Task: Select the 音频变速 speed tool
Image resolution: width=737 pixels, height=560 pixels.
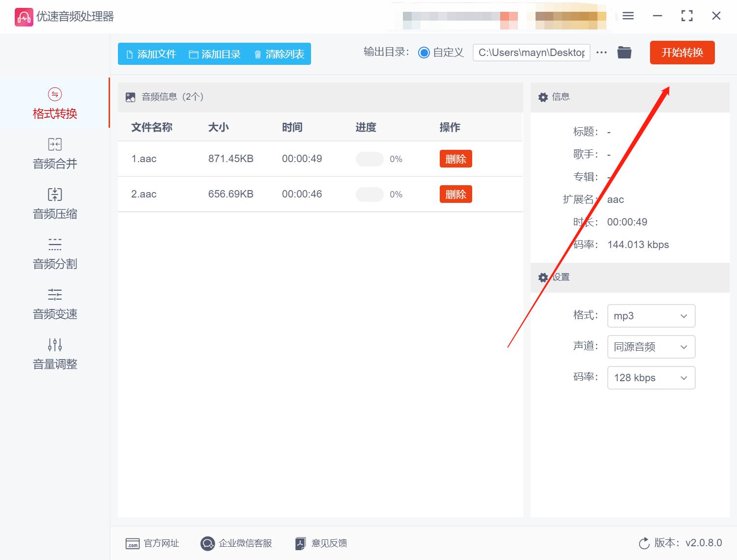Action: [x=54, y=304]
